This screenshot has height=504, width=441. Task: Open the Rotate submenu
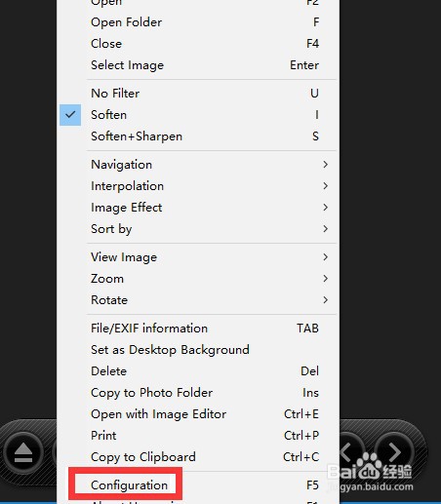(198, 300)
